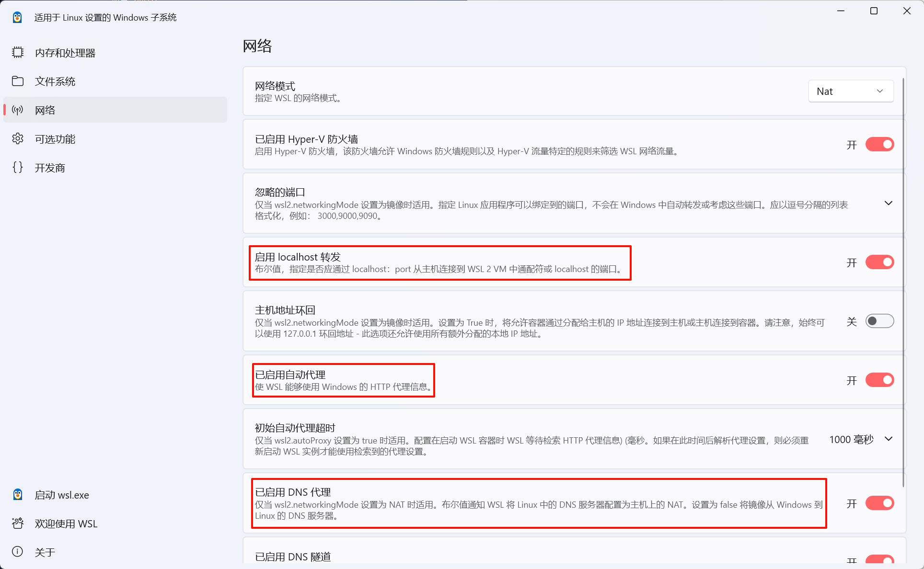Open 可选功能 using its gear icon

(x=18, y=139)
